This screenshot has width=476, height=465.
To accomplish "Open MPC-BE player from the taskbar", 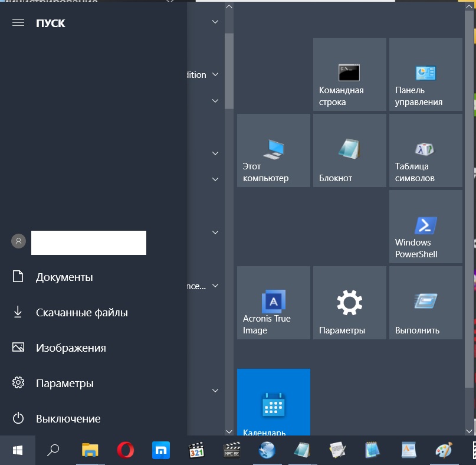I will pyautogui.click(x=232, y=450).
